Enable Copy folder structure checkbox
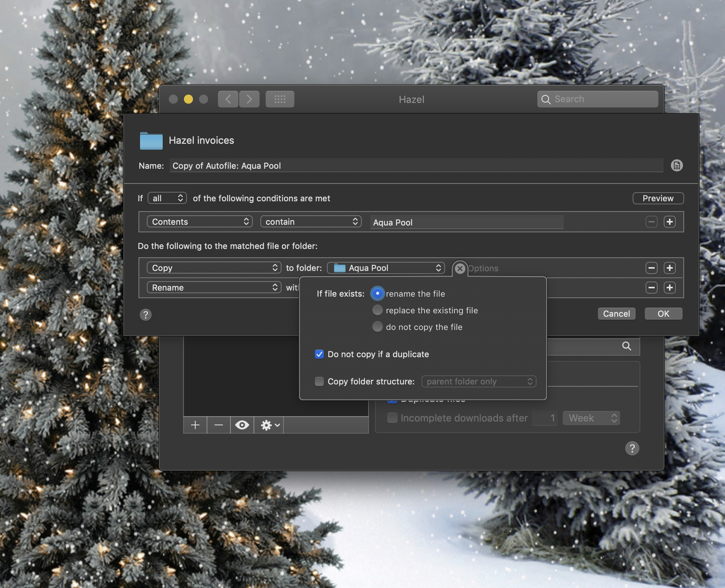Viewport: 725px width, 588px height. [319, 381]
